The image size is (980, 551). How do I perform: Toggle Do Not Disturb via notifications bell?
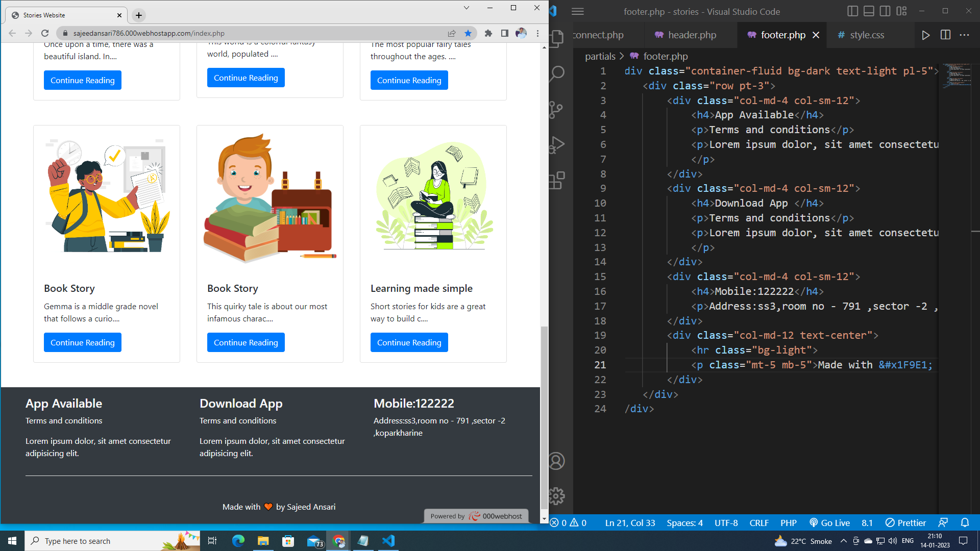(x=965, y=522)
